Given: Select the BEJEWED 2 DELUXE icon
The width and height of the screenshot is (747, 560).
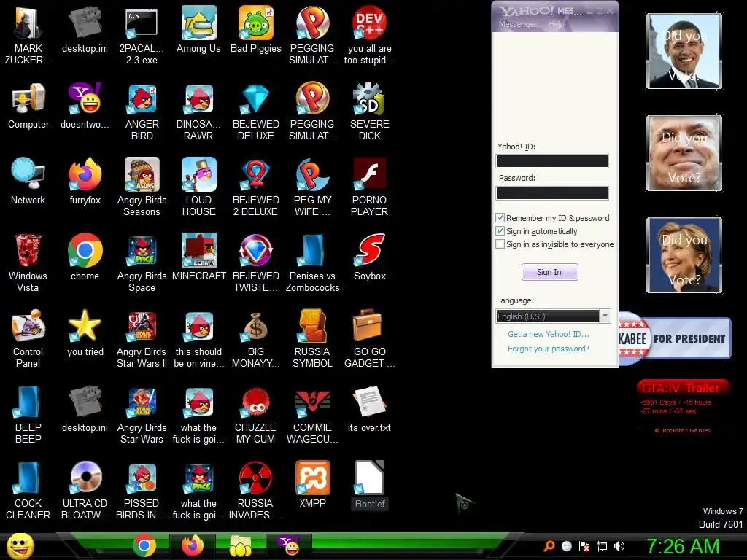Looking at the screenshot, I should tap(256, 187).
